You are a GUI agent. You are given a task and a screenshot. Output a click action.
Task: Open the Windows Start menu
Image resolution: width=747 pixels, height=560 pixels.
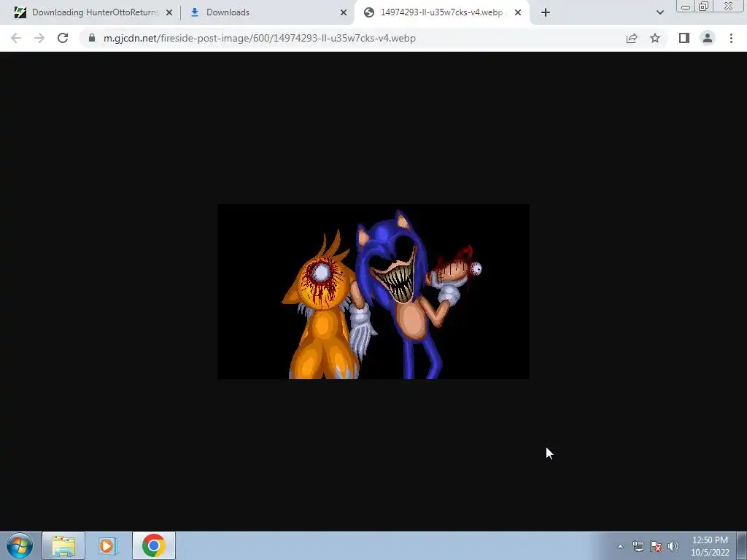(20, 545)
